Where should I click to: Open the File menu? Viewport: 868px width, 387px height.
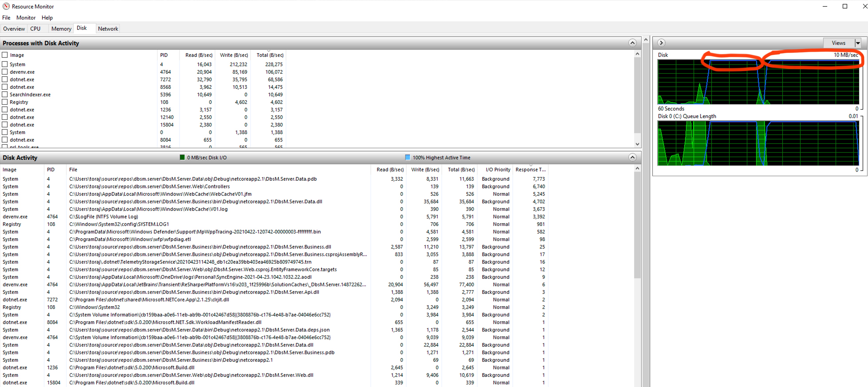tap(6, 18)
